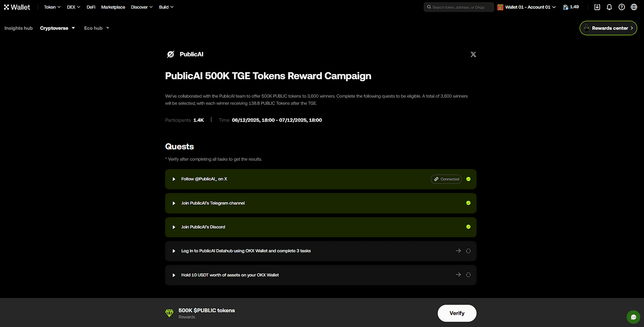Refresh the Hold 10 USDT status
The width and height of the screenshot is (644, 327).
(x=468, y=275)
